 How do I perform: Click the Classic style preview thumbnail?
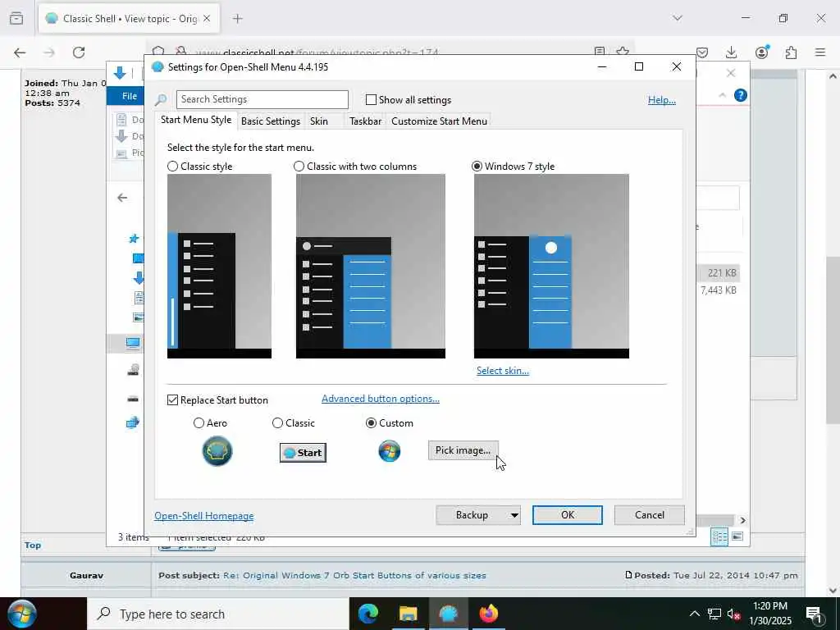[x=219, y=267]
